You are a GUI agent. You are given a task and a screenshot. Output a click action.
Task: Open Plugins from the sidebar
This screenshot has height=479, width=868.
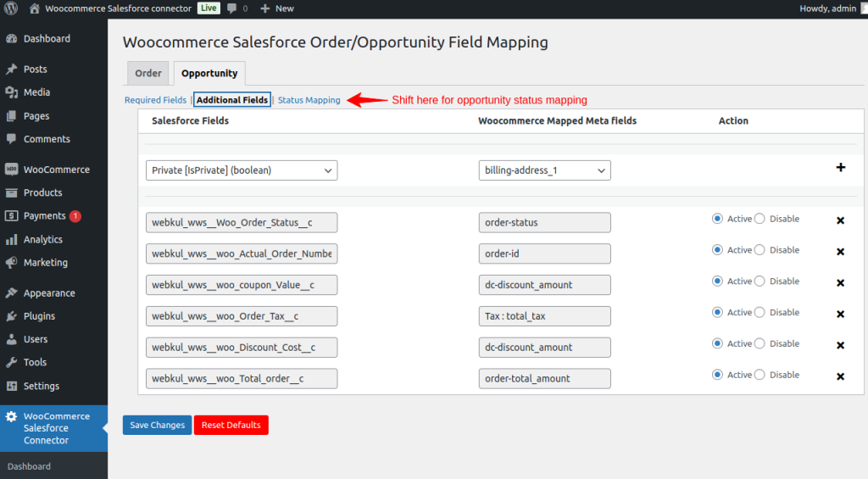pyautogui.click(x=39, y=316)
